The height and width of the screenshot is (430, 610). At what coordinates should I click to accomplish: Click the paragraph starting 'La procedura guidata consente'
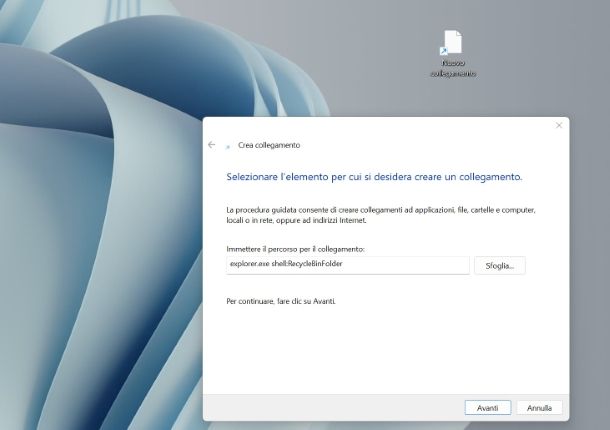381,215
